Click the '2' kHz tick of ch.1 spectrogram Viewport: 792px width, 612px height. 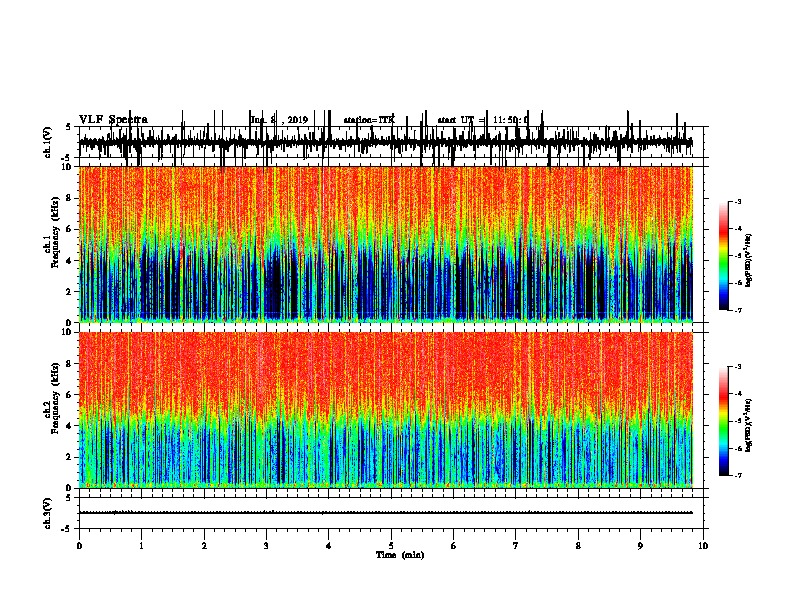(70, 291)
